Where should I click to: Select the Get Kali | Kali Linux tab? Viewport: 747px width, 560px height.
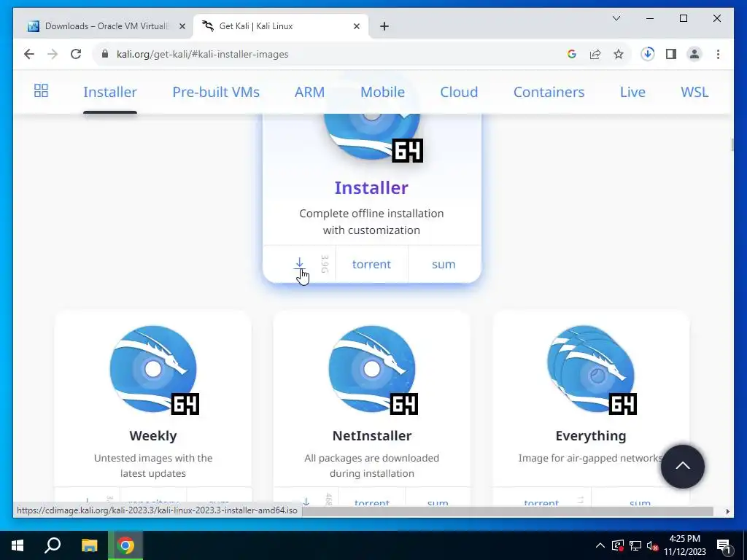tap(280, 26)
